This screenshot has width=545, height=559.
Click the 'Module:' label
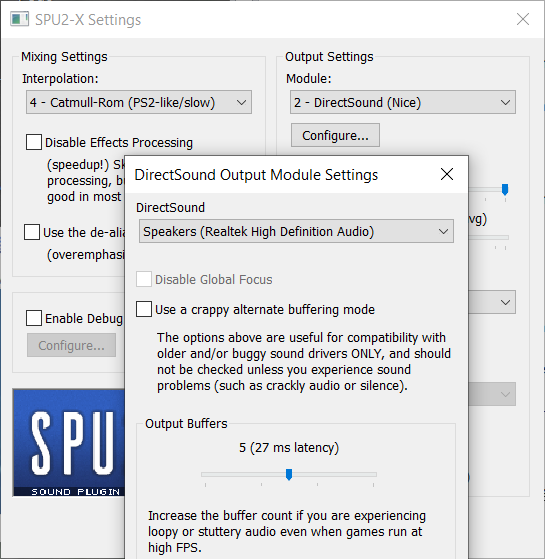click(x=309, y=78)
